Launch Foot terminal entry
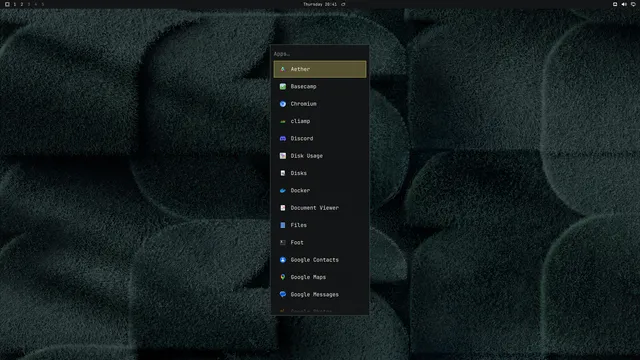This screenshot has width=640, height=360. pos(320,242)
